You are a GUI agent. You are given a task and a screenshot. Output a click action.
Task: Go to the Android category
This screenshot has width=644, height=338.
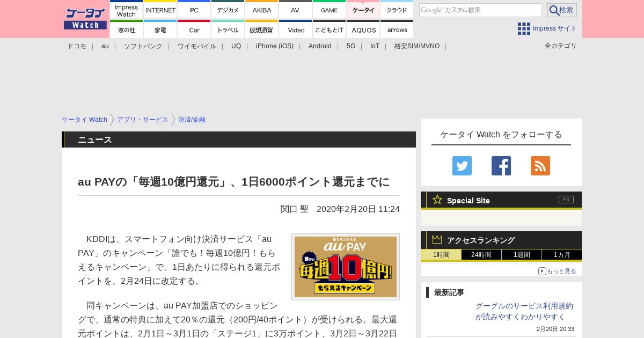tap(320, 46)
